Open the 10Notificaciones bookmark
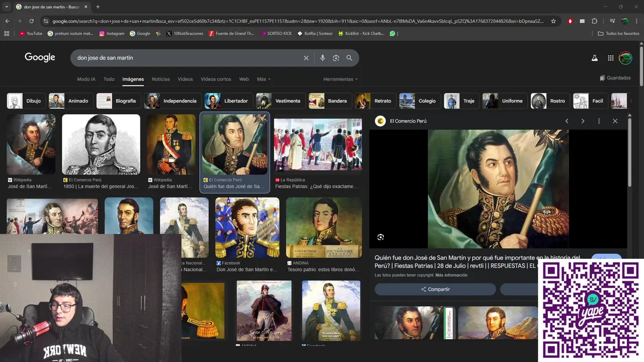The height and width of the screenshot is (362, 644). (x=185, y=34)
